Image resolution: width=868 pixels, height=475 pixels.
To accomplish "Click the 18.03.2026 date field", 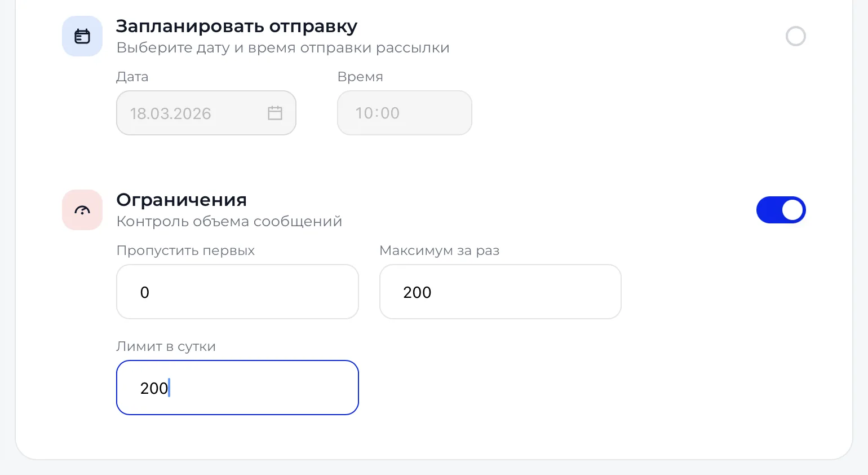I will [x=206, y=113].
